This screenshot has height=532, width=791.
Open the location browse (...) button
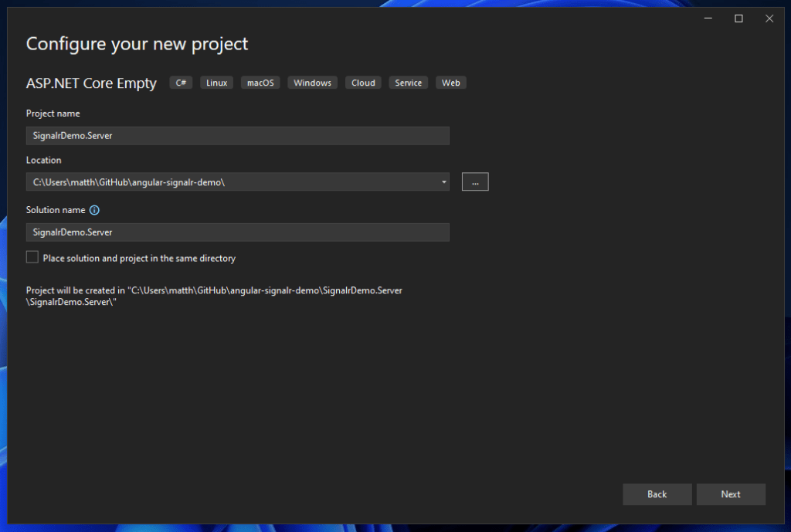pyautogui.click(x=475, y=182)
